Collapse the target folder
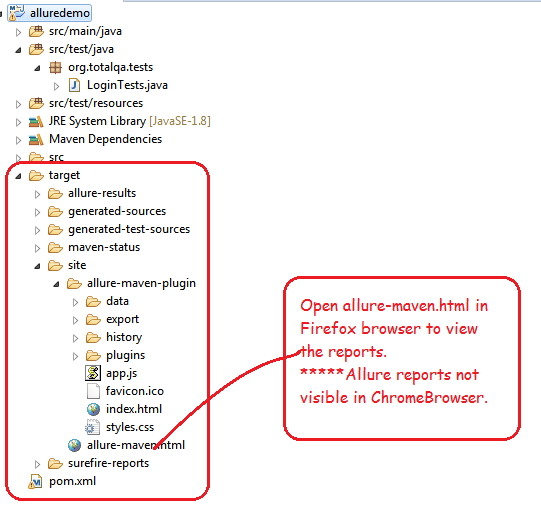541x511 pixels. 18,176
